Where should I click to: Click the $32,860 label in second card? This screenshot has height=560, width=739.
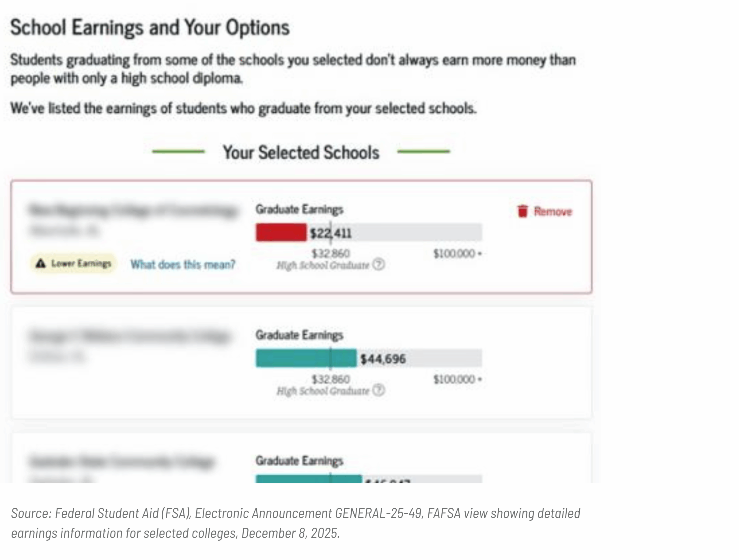click(331, 379)
